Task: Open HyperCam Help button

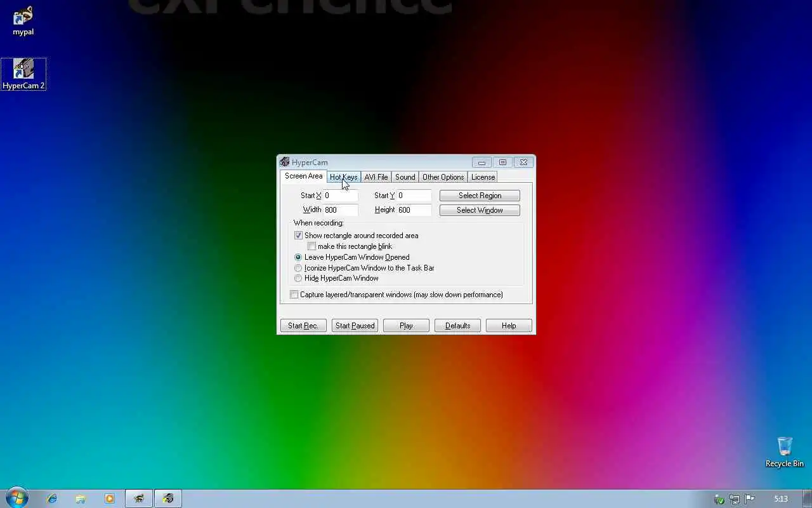Action: (509, 326)
